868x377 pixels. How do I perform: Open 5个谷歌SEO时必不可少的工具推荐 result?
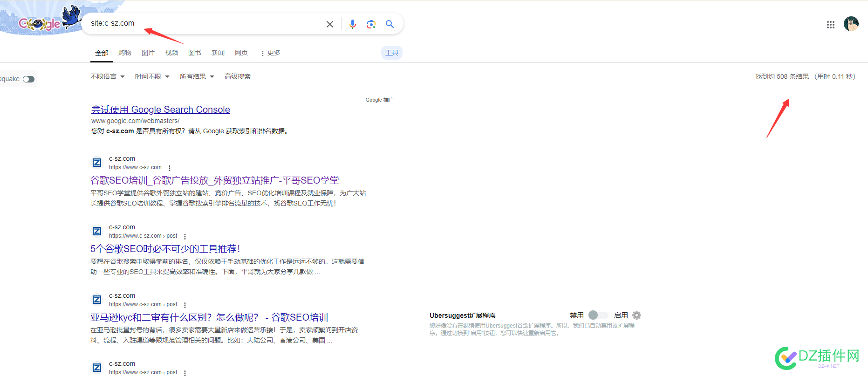(x=165, y=249)
